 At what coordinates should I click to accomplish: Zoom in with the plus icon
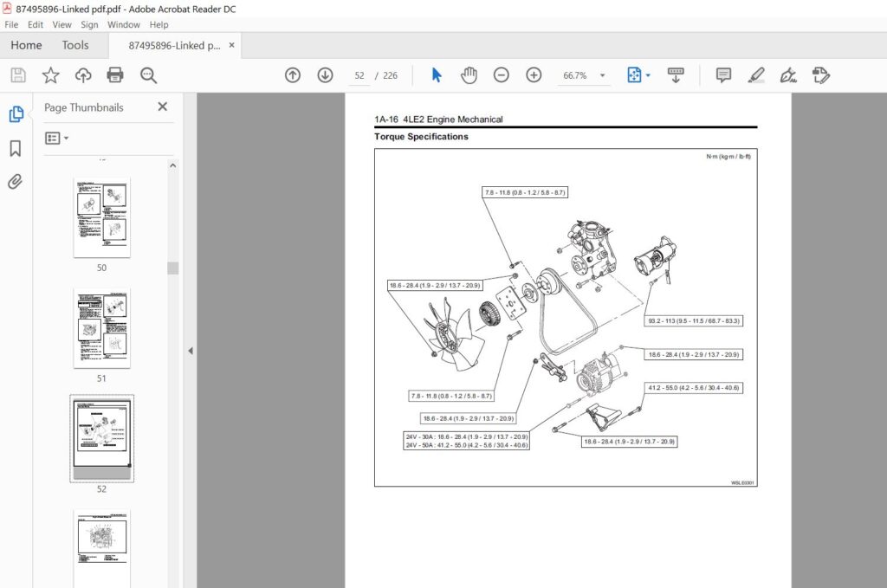(x=534, y=75)
